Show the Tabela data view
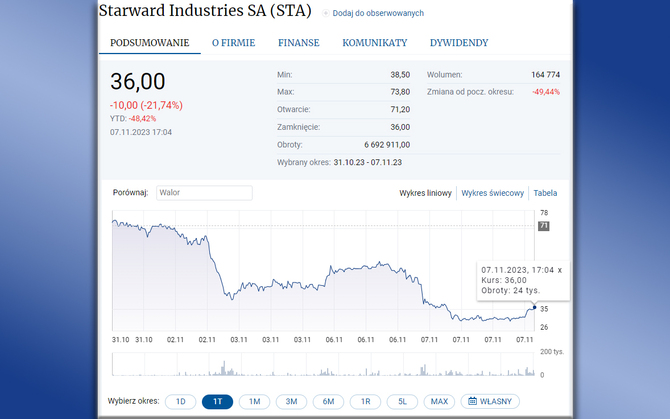Screen dimensions: 670x419 tap(545, 193)
